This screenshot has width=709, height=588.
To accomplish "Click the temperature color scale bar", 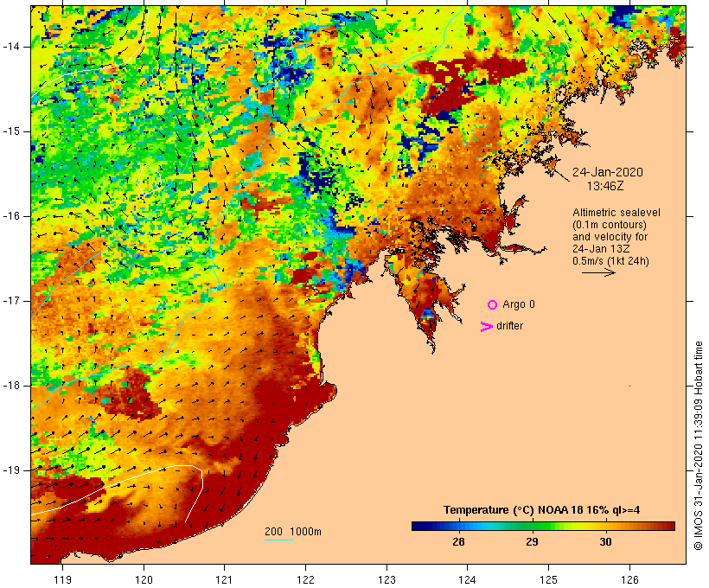I will click(x=543, y=526).
